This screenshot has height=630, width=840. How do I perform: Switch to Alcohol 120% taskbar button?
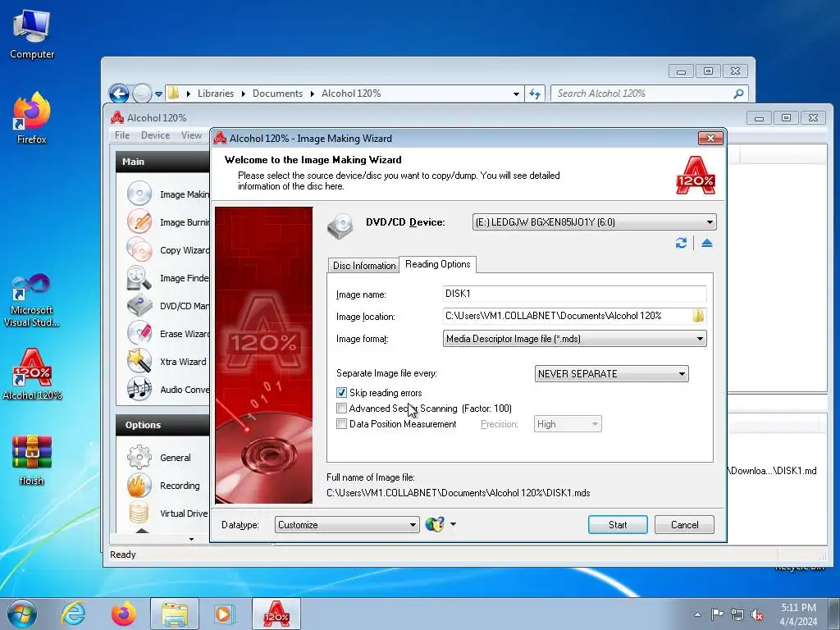(276, 614)
